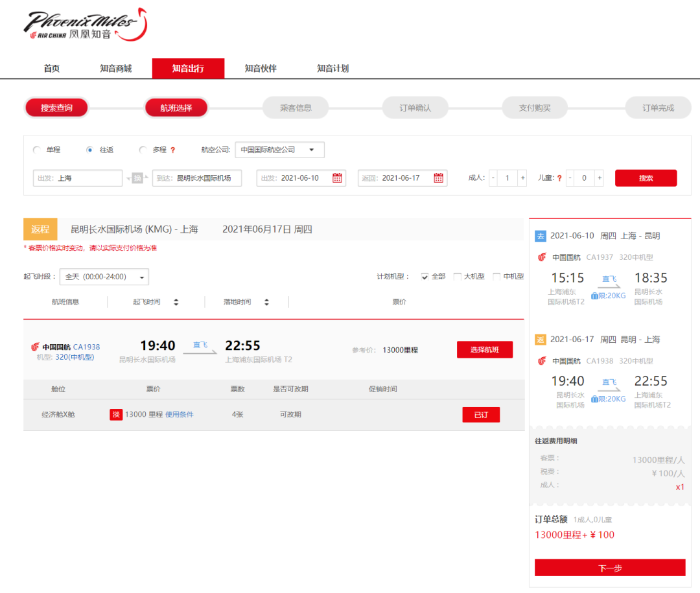Click the 航班选择 flight selection step
Image resolution: width=700 pixels, height=593 pixels.
coord(176,108)
